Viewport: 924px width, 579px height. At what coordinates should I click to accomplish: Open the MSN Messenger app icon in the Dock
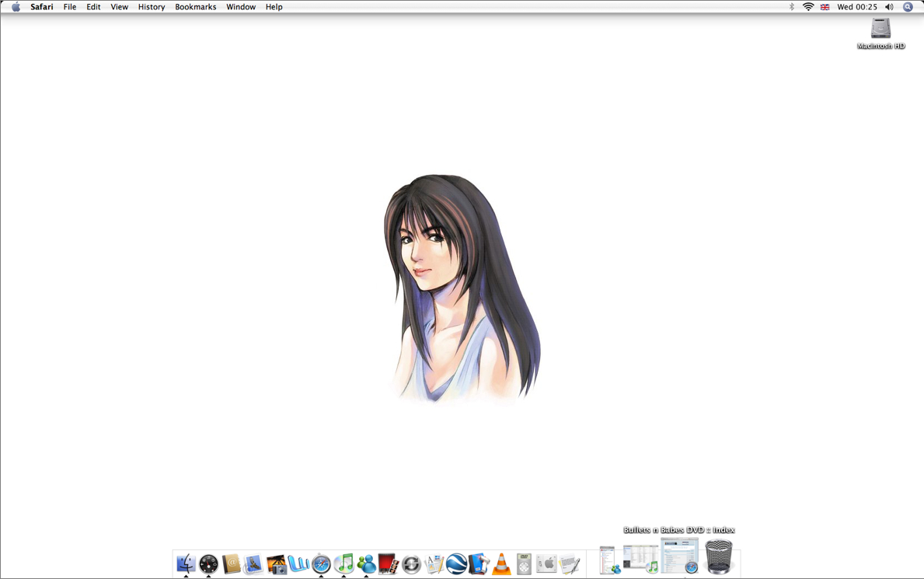click(x=367, y=564)
